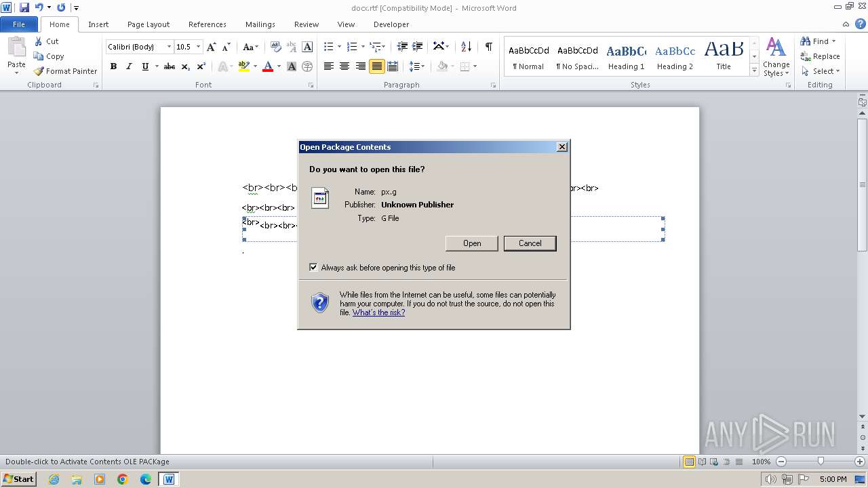Click the Numbering list icon
The width and height of the screenshot is (868, 488).
[351, 47]
